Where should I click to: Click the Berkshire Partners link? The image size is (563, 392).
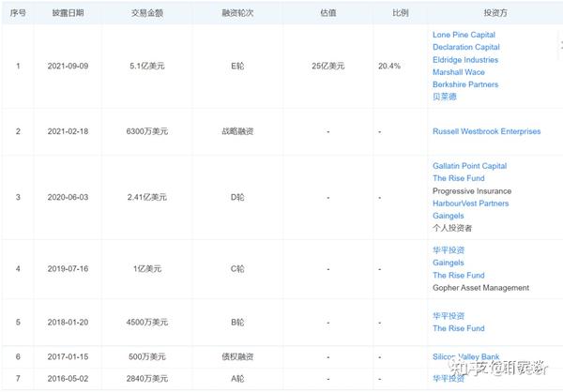tap(465, 84)
